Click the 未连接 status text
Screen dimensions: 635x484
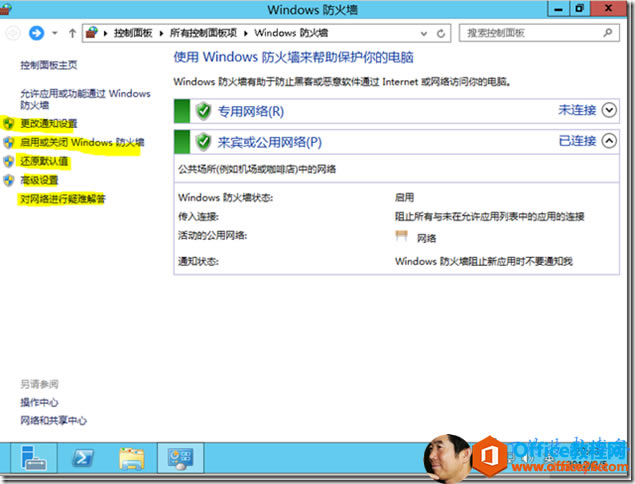(x=577, y=110)
